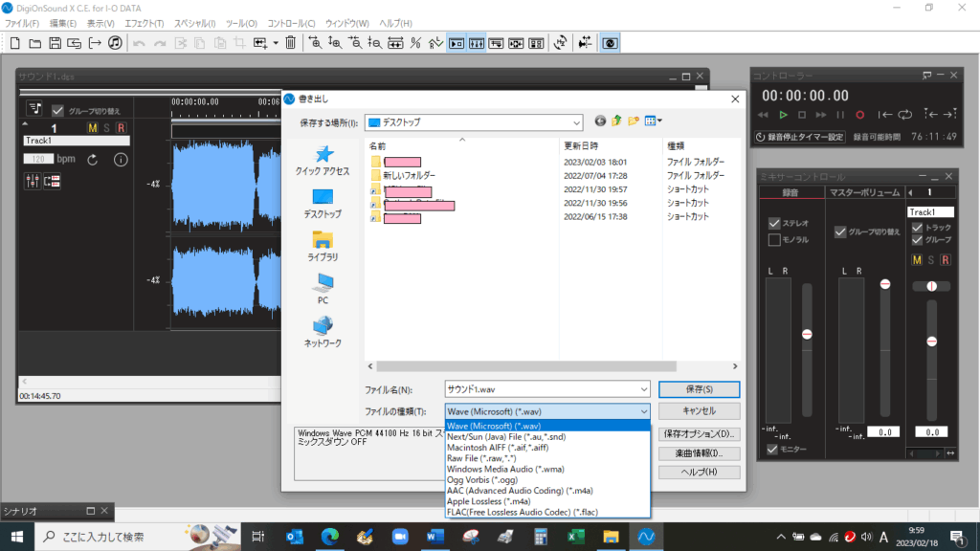Click the bpm reset circular arrow icon
The image size is (980, 551).
pos(93,160)
